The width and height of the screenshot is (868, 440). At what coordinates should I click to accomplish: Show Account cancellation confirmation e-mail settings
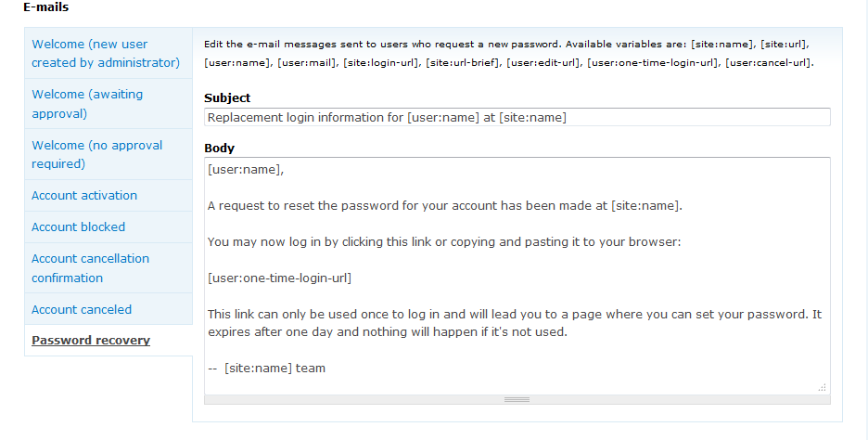(x=90, y=268)
